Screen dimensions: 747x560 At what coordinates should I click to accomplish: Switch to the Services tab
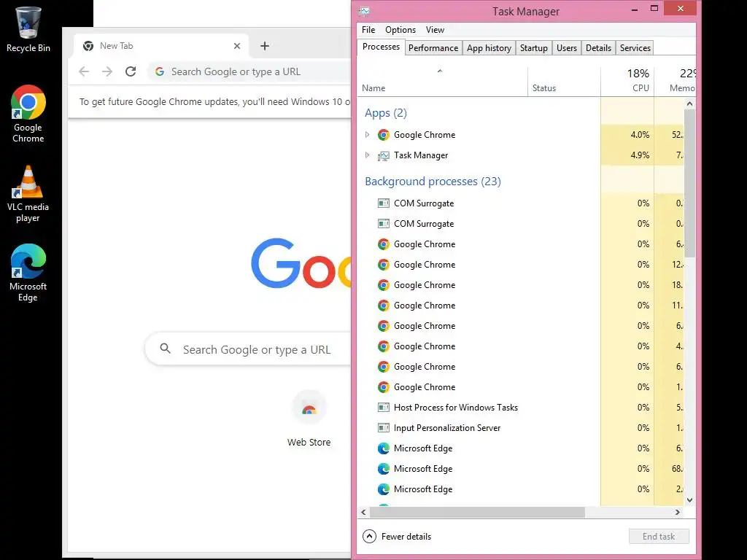coord(635,47)
